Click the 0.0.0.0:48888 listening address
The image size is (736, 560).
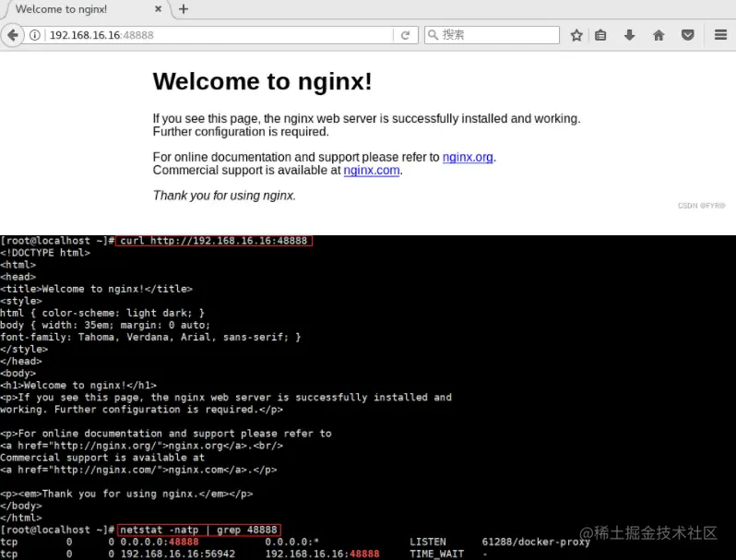[160, 542]
